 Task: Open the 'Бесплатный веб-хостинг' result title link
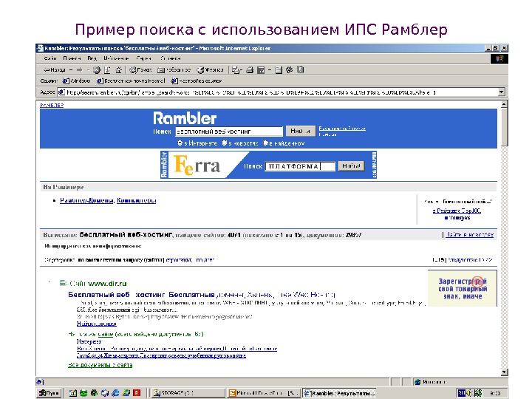click(x=202, y=295)
